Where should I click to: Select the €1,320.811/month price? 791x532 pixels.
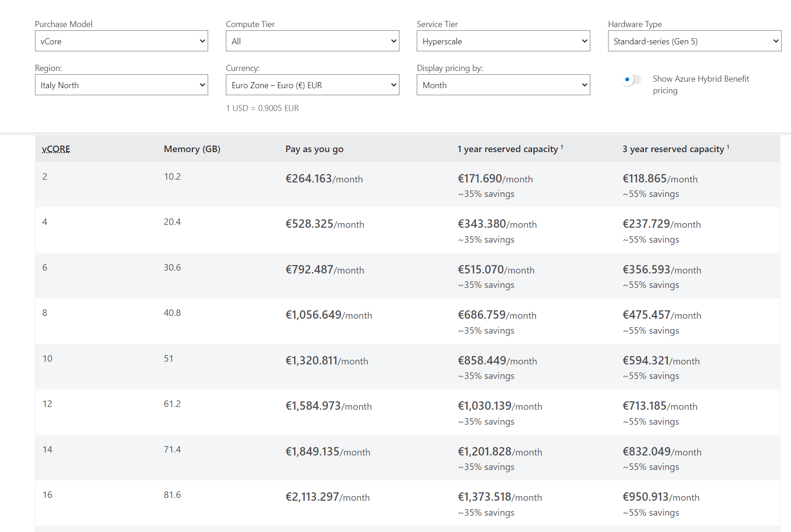(327, 361)
